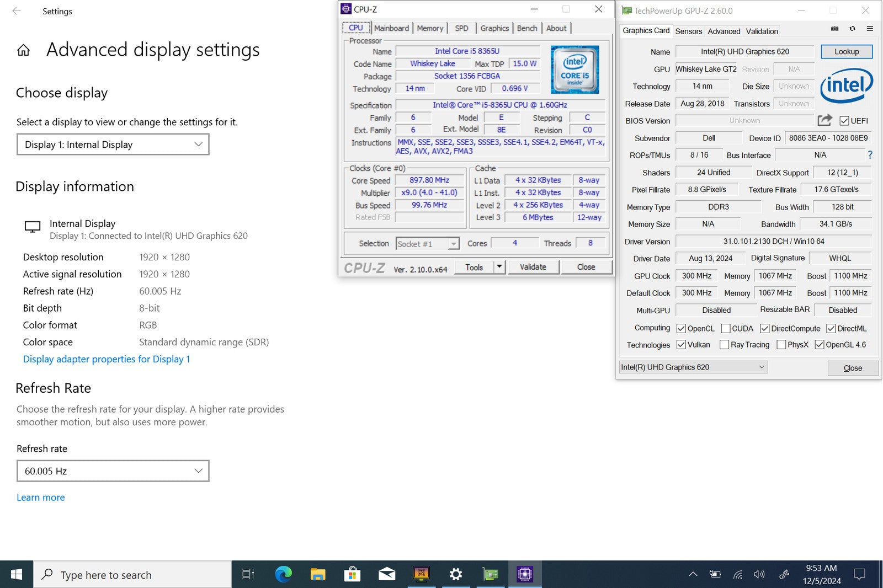Toggle the OpenCL checkbox

coord(681,329)
